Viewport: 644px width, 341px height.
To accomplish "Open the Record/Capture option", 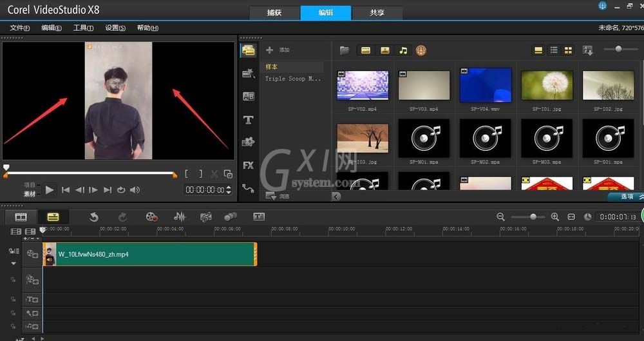I will [151, 217].
